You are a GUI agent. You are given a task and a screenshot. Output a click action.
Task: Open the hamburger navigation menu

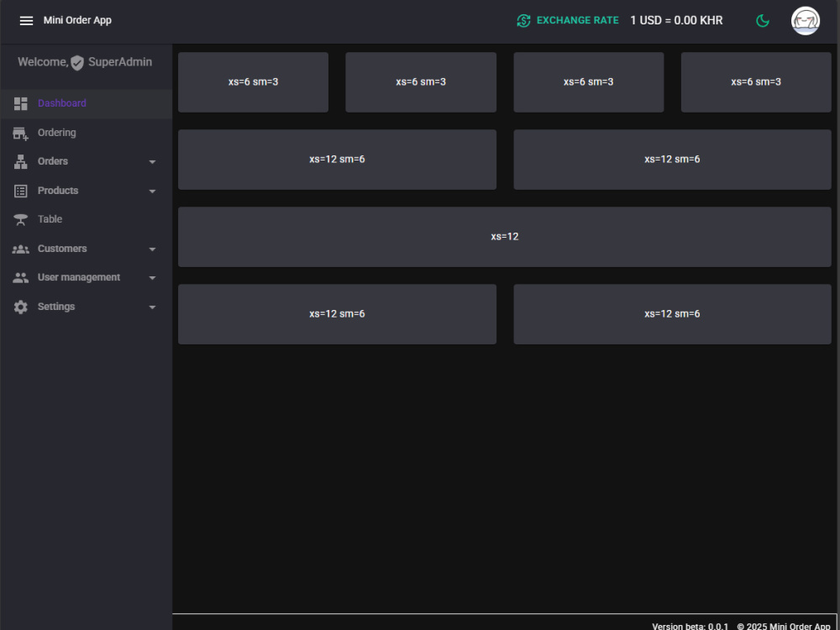point(26,20)
